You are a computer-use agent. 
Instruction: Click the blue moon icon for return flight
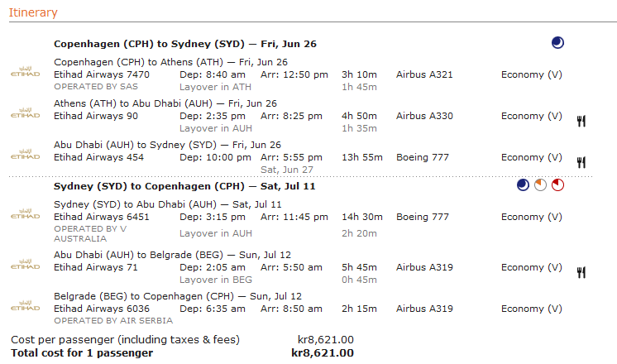click(523, 184)
